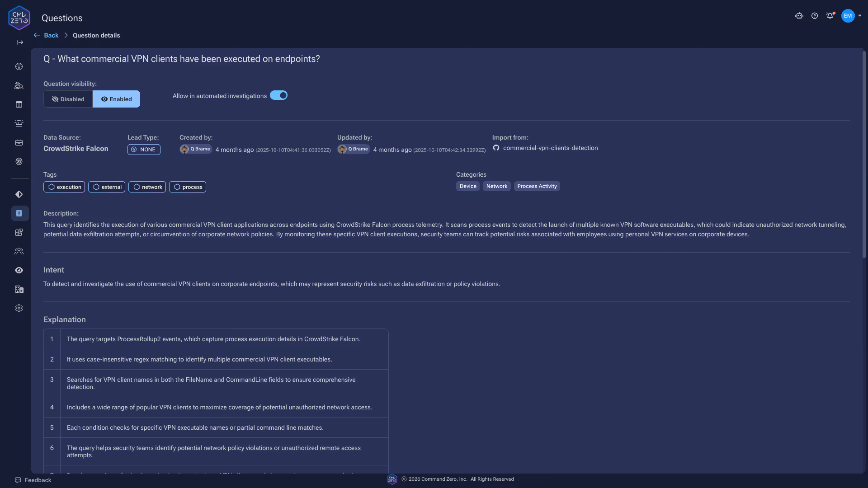The height and width of the screenshot is (488, 868).
Task: Open the dashboard gauge icon in sidebar
Action: 19,66
